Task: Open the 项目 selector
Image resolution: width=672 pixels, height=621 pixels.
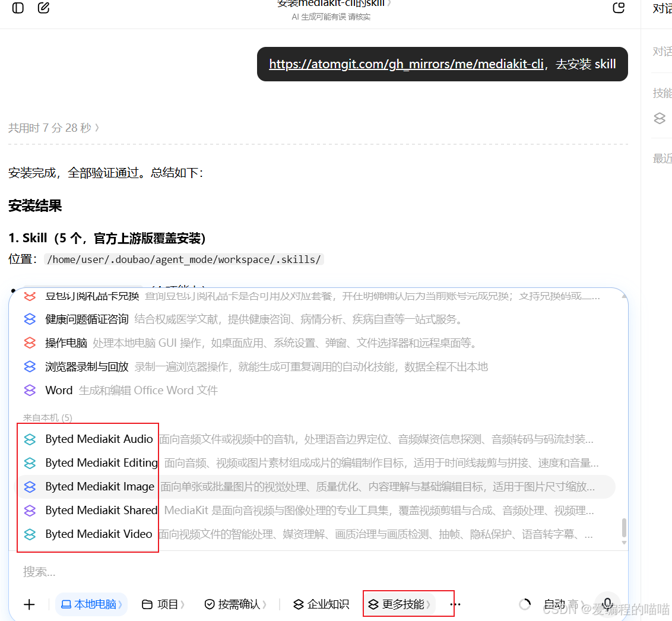Action: [163, 605]
